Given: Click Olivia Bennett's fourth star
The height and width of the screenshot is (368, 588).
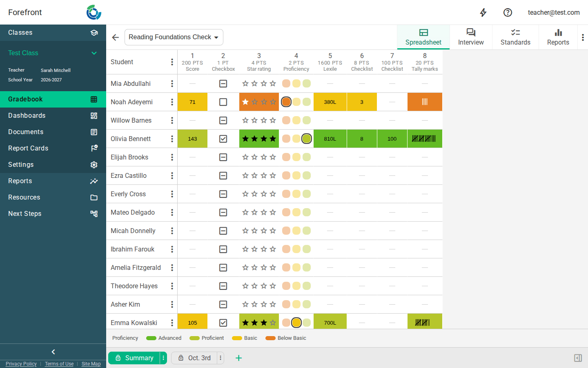Looking at the screenshot, I should (273, 139).
